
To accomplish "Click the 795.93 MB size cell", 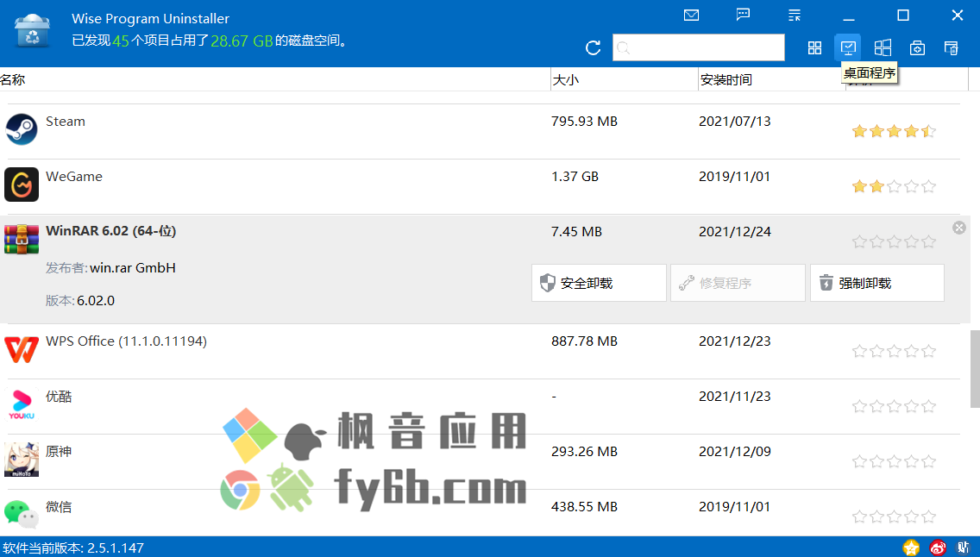I will click(584, 121).
